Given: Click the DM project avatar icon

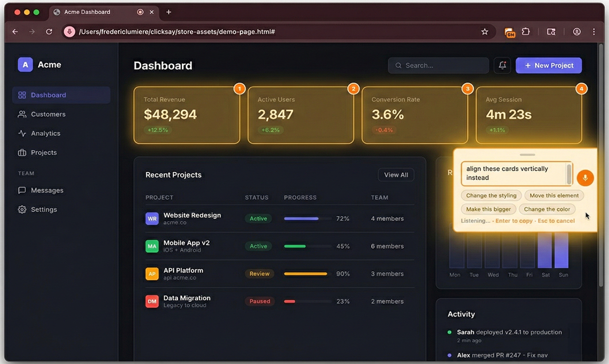Looking at the screenshot, I should [x=152, y=301].
